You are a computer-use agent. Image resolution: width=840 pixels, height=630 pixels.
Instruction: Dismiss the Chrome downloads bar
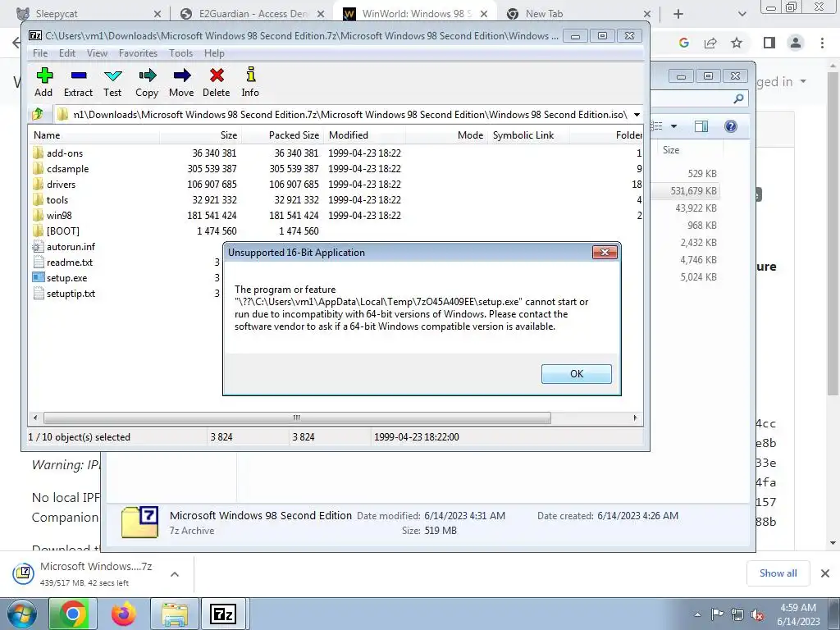[x=825, y=573]
